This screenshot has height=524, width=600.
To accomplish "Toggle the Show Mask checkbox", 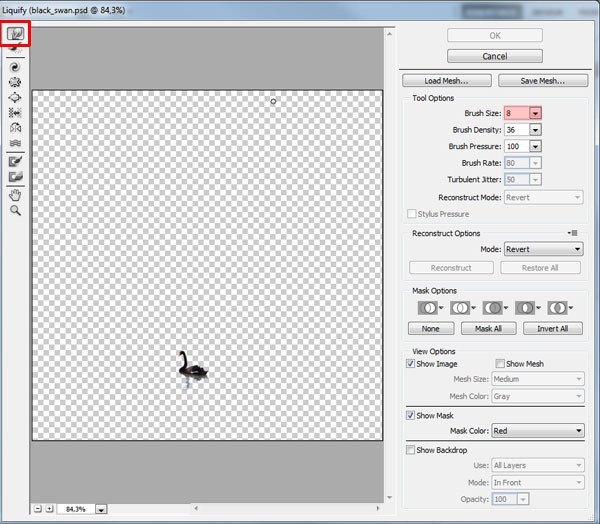I will pos(410,415).
